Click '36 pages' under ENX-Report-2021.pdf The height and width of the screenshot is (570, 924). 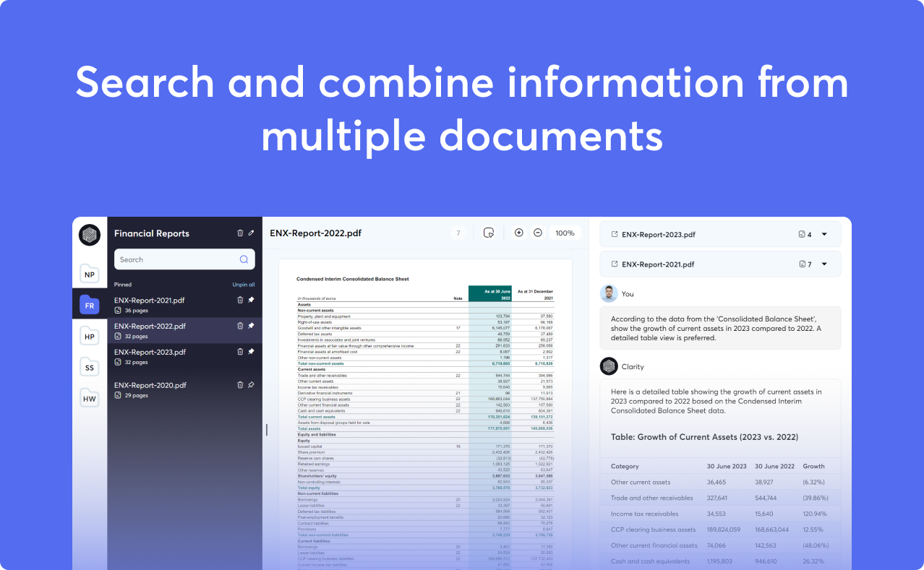[x=135, y=310]
